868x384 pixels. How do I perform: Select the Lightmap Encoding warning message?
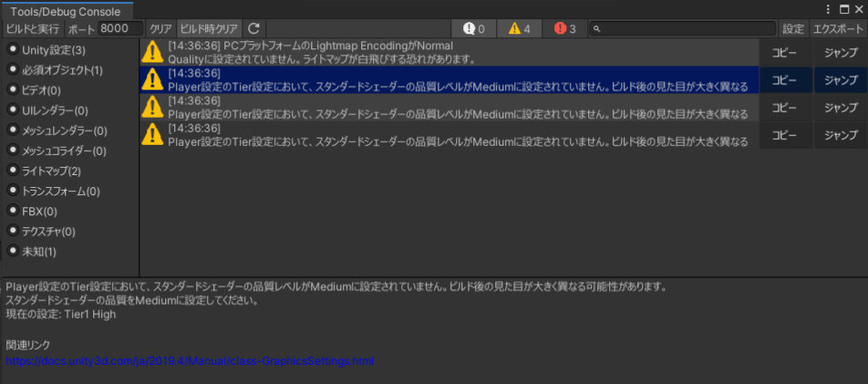[x=449, y=52]
